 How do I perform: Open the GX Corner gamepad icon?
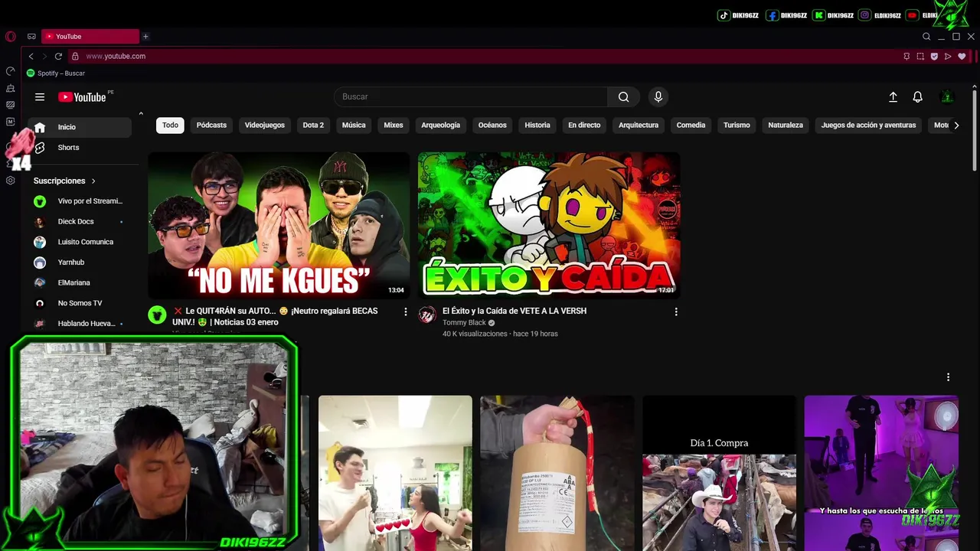click(31, 36)
